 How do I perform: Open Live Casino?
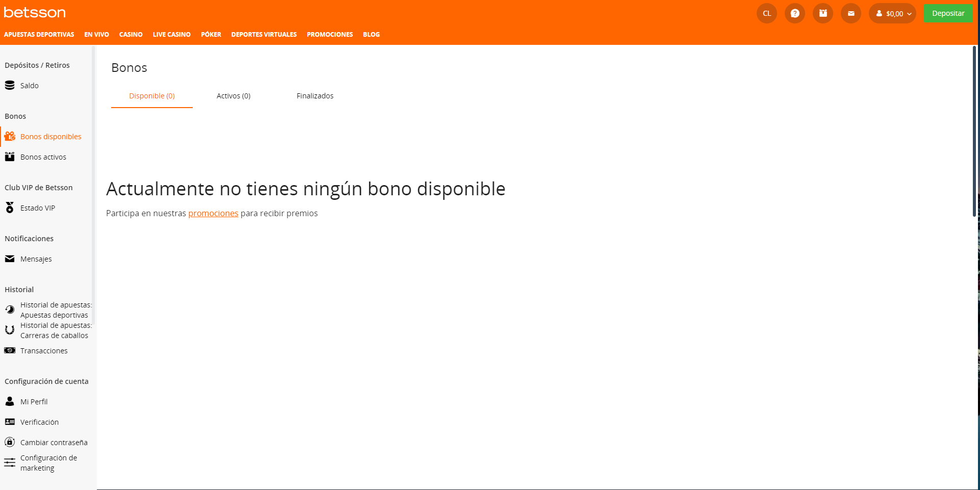click(x=171, y=34)
